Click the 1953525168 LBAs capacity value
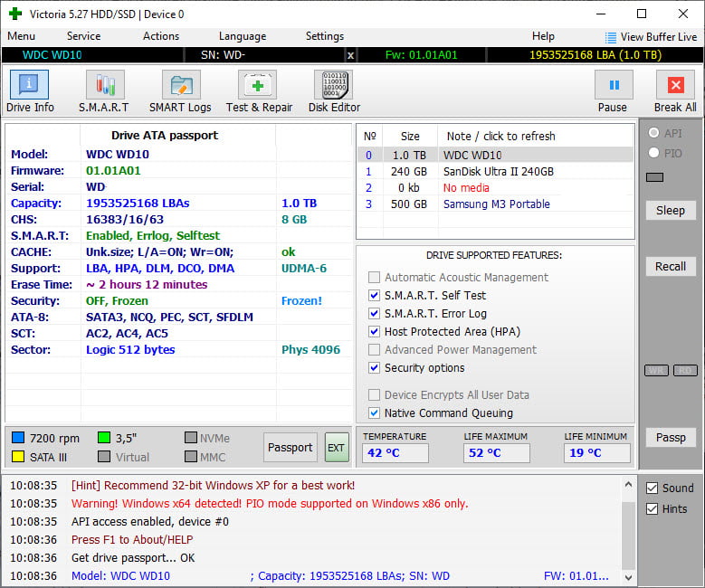The height and width of the screenshot is (588, 705). 138,204
